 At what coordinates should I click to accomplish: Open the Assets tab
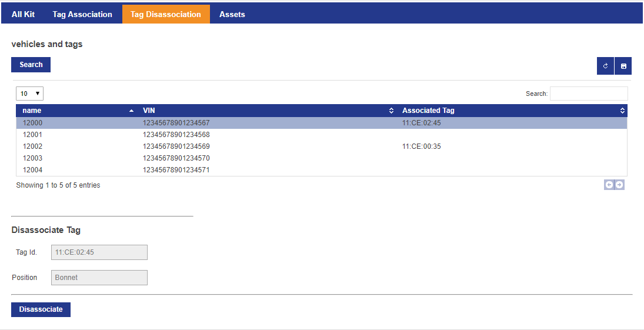pyautogui.click(x=232, y=14)
